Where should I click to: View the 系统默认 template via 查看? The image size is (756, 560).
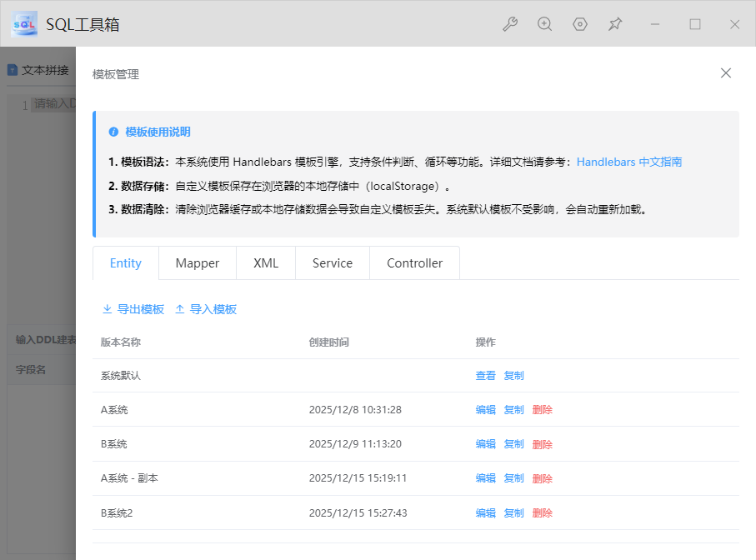pos(485,376)
